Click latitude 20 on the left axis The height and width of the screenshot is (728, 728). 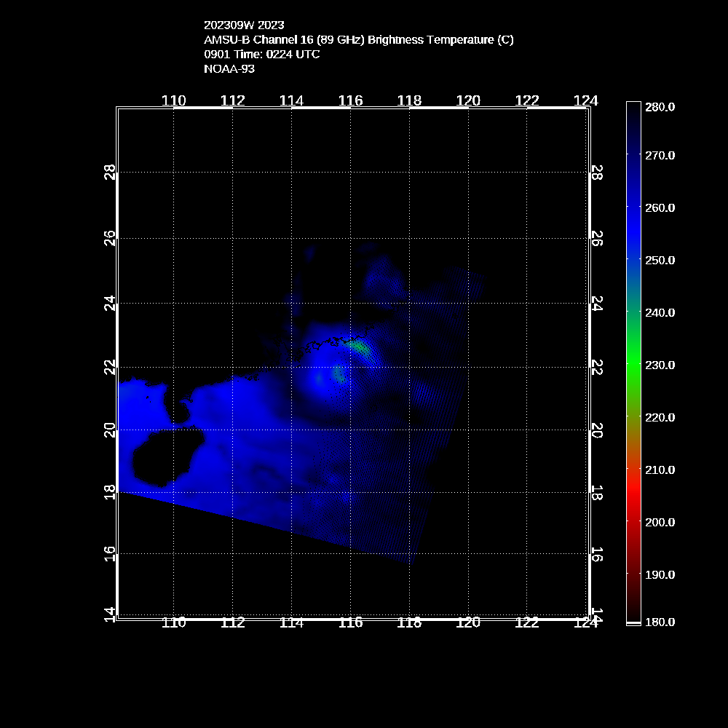110,430
